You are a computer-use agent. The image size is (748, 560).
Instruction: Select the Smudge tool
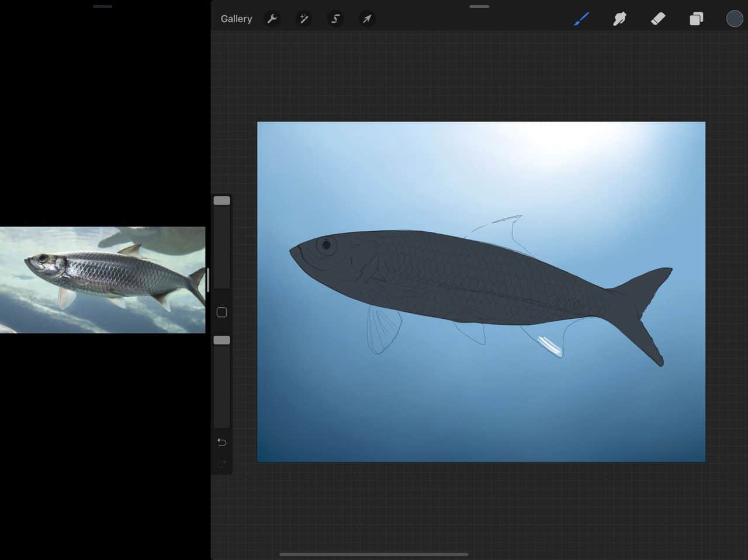(x=619, y=18)
